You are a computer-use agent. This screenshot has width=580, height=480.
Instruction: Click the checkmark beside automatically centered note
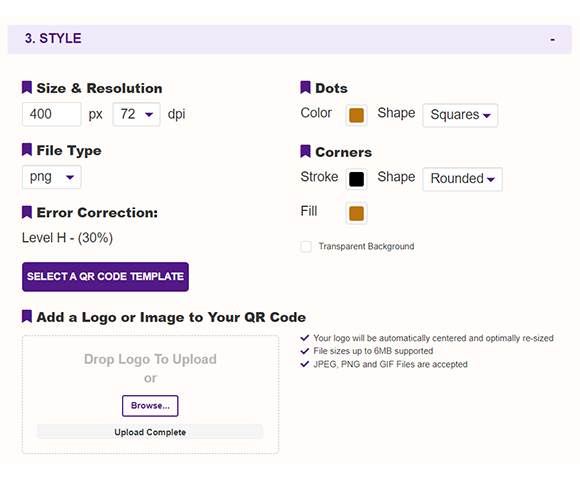coord(305,338)
